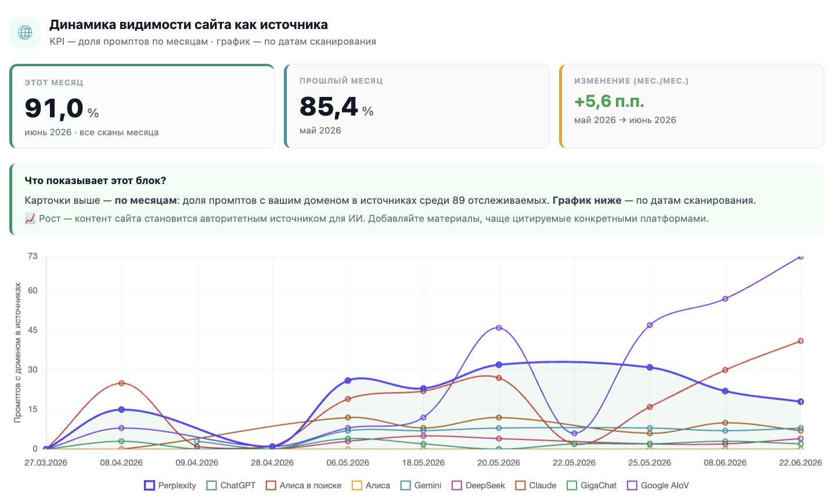836x504 pixels.
Task: Click the "ИЗМЕНЕНИЕ (МЕС./МЕС.)" card label
Action: click(632, 81)
